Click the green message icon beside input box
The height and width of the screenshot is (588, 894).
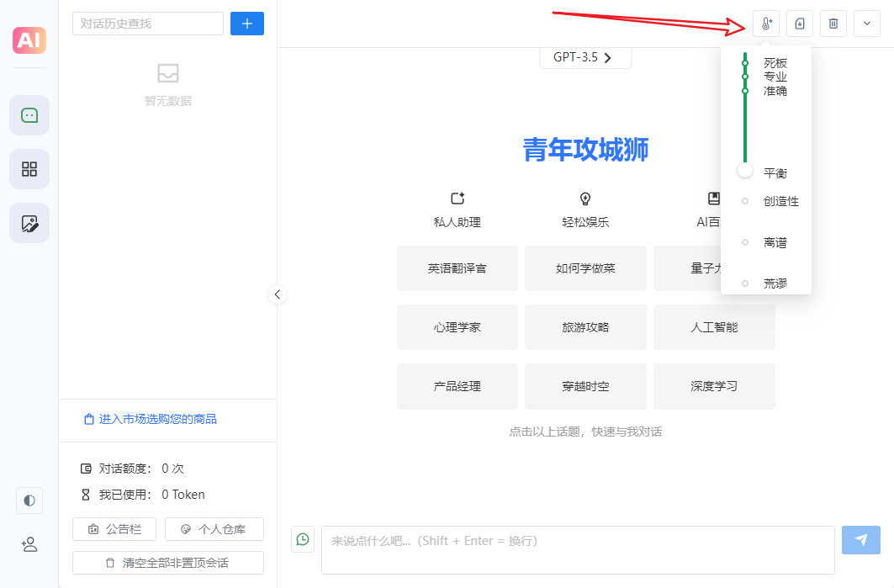[x=303, y=539]
